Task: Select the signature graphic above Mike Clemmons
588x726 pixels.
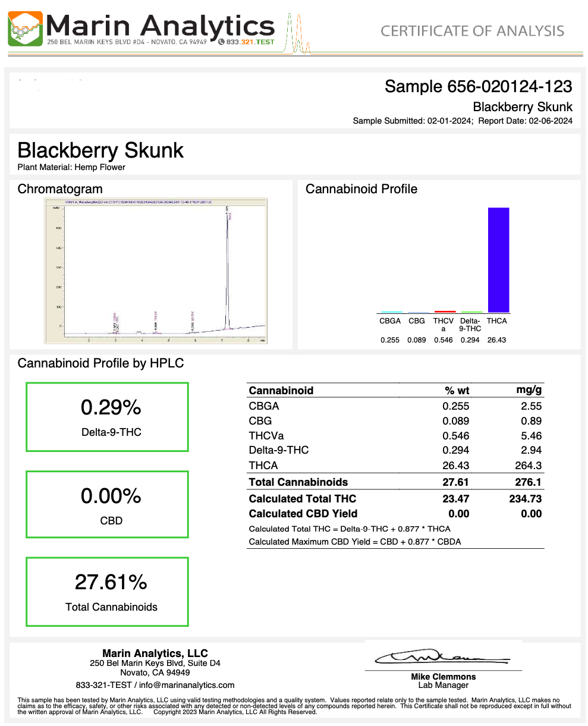Action: tap(443, 657)
